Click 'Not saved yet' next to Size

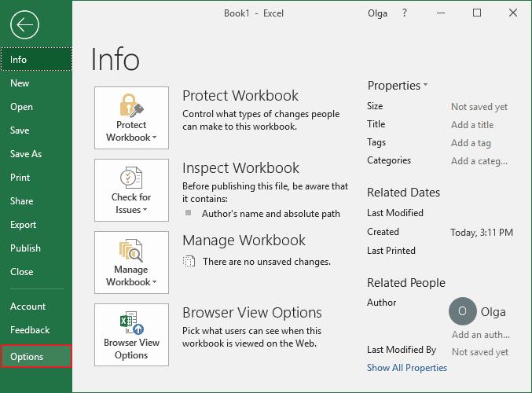tap(479, 107)
